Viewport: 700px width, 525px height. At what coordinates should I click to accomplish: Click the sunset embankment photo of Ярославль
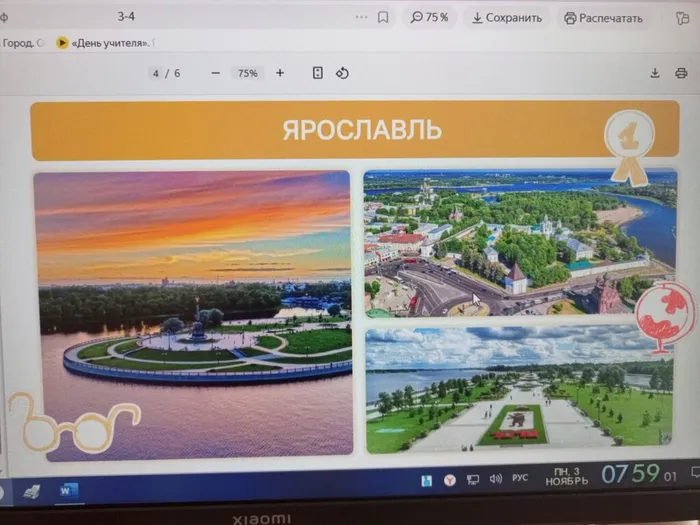pos(193,315)
